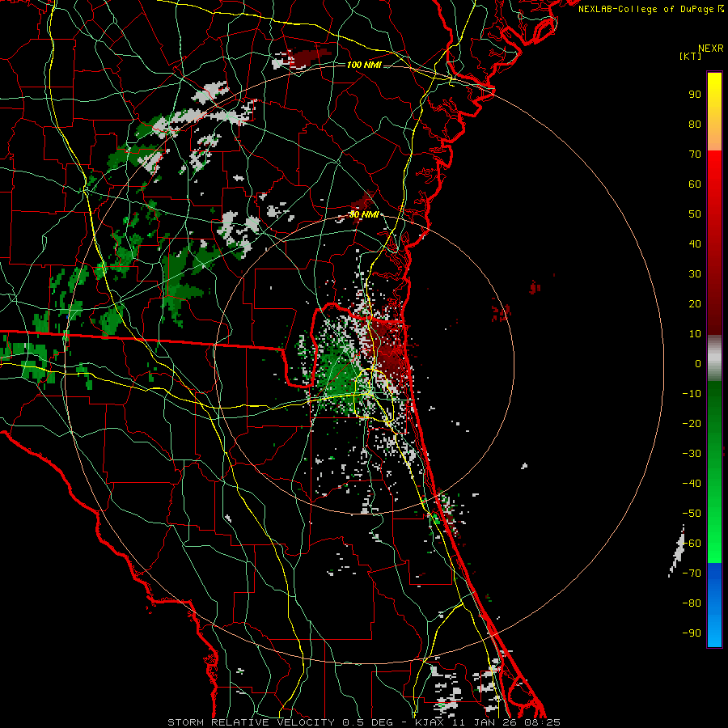The width and height of the screenshot is (728, 728).
Task: Select the -20 value on velocity scale
Action: tap(692, 424)
